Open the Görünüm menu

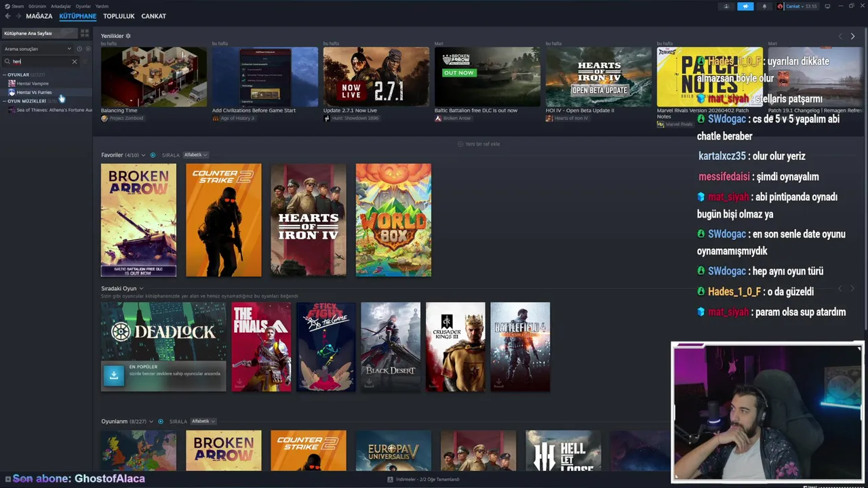coord(37,6)
